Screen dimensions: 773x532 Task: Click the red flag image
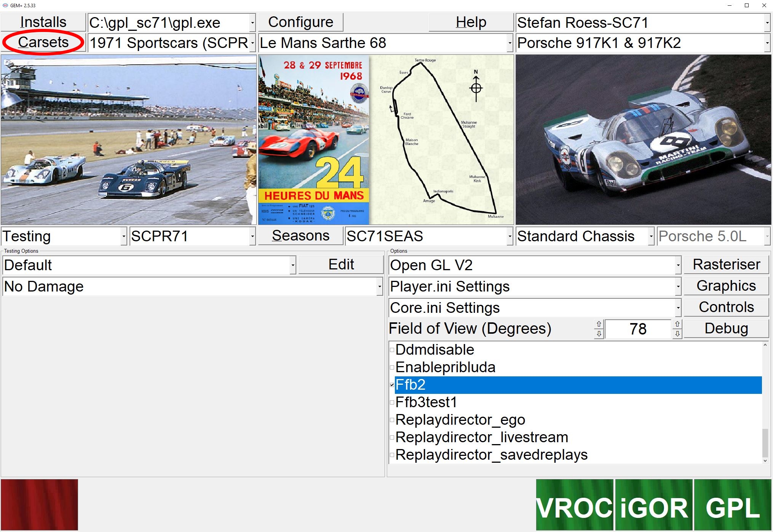pyautogui.click(x=39, y=505)
